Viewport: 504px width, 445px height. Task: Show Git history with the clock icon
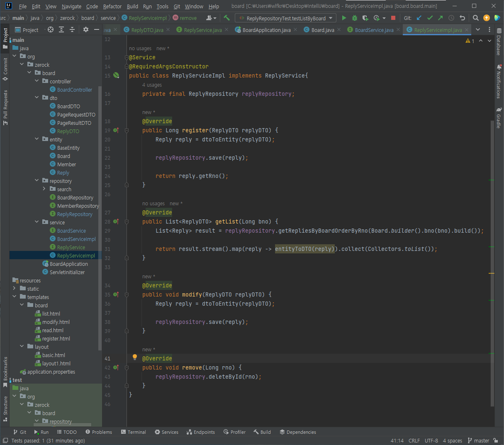click(451, 18)
